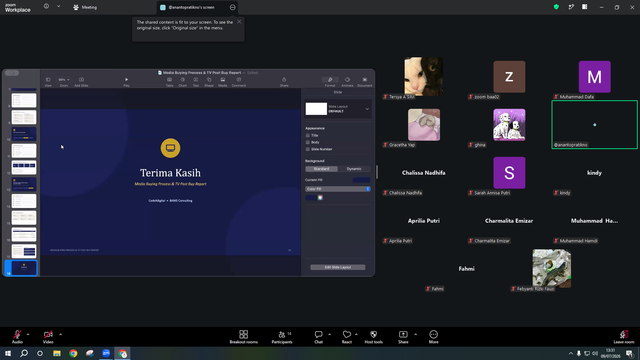Open the Participants panel
Viewport: 640px width, 360px height.
coord(282,337)
